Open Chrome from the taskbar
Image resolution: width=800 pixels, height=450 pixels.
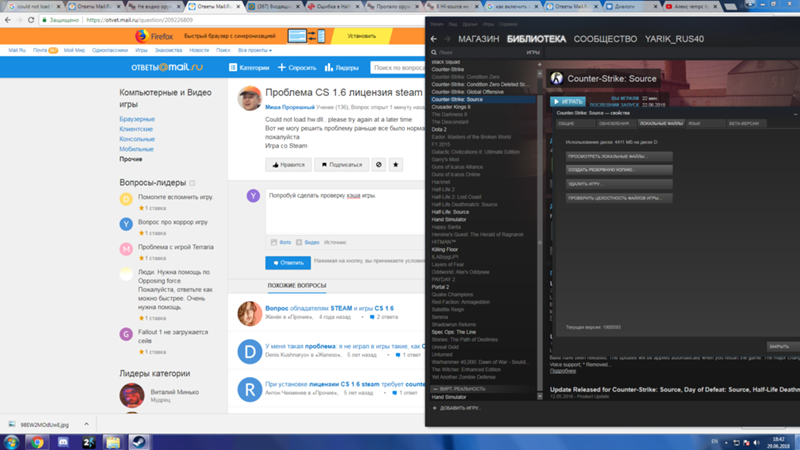[37, 442]
